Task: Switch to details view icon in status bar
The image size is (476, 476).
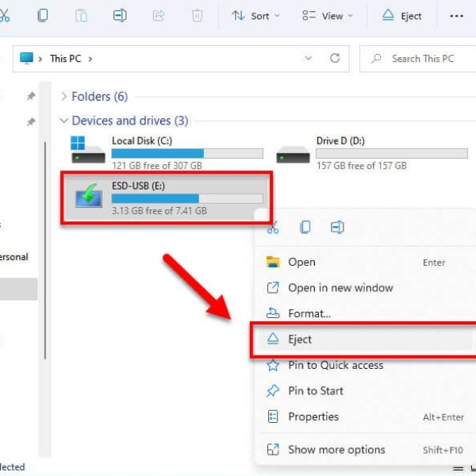Action: tap(459, 470)
